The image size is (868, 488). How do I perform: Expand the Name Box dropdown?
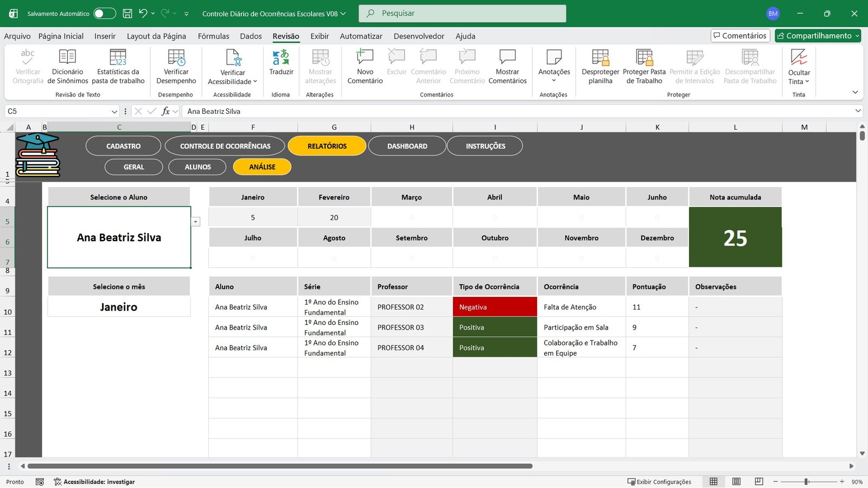click(114, 111)
